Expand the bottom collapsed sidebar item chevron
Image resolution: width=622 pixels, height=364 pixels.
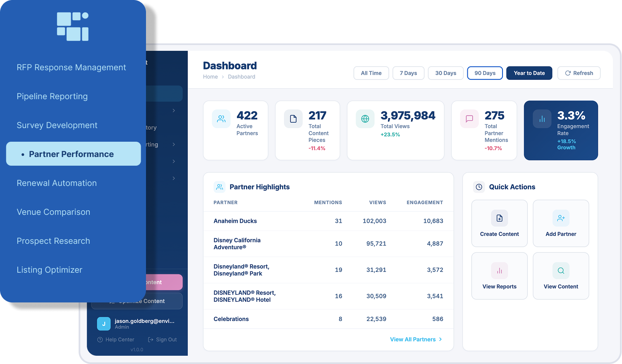[x=174, y=178]
